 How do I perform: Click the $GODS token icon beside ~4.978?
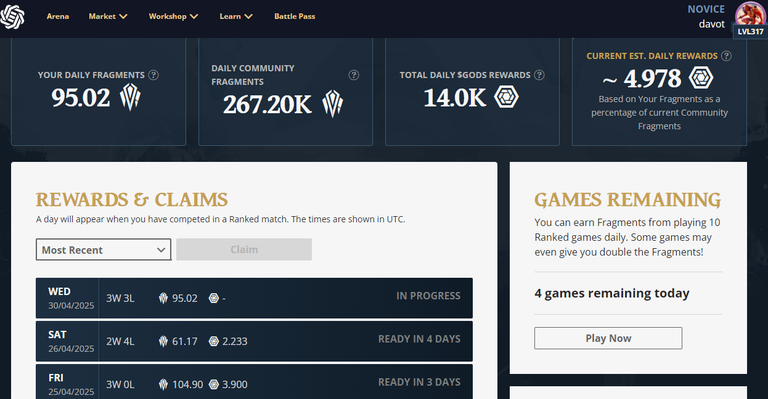tap(701, 77)
